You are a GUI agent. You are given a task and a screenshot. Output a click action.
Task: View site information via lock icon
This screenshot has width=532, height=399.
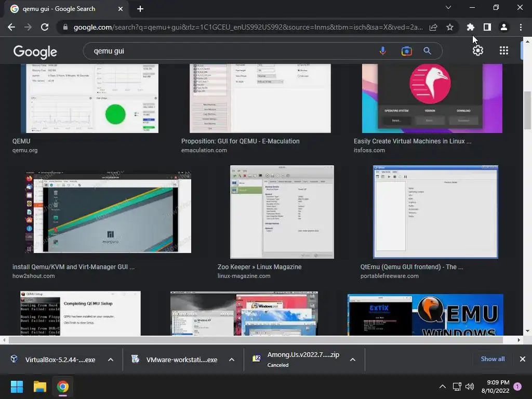pos(65,27)
